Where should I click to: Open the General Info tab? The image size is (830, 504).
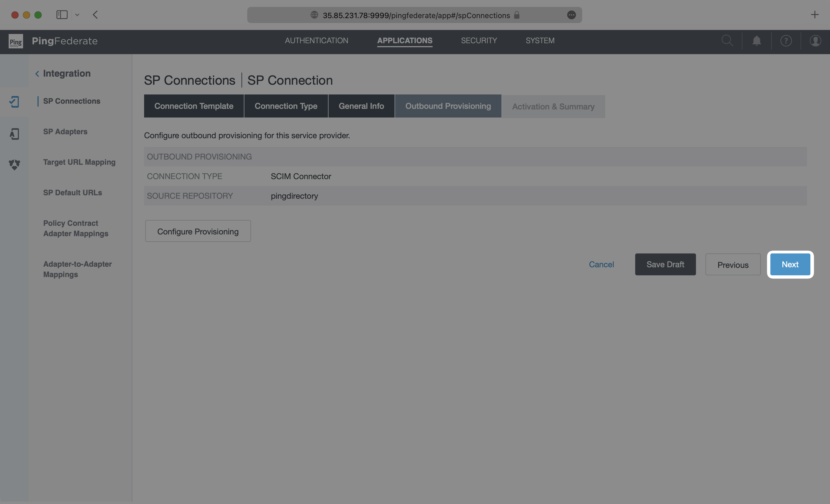pyautogui.click(x=361, y=106)
